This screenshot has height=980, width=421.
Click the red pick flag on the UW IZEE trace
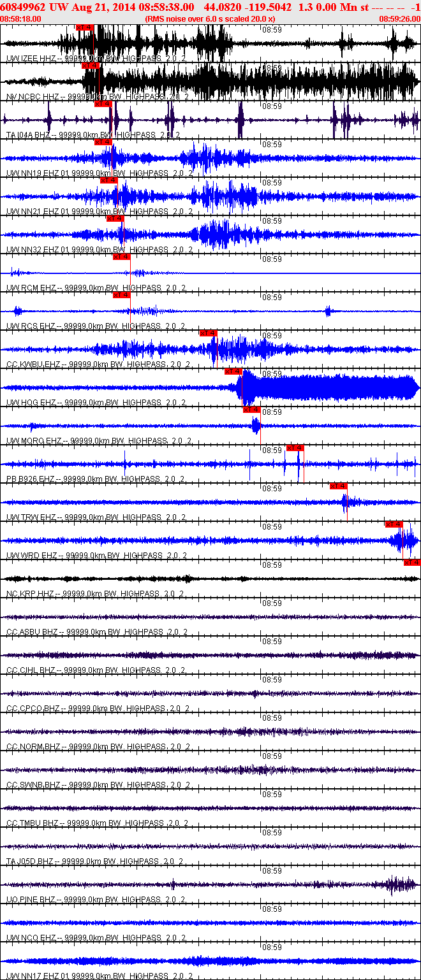coord(84,27)
